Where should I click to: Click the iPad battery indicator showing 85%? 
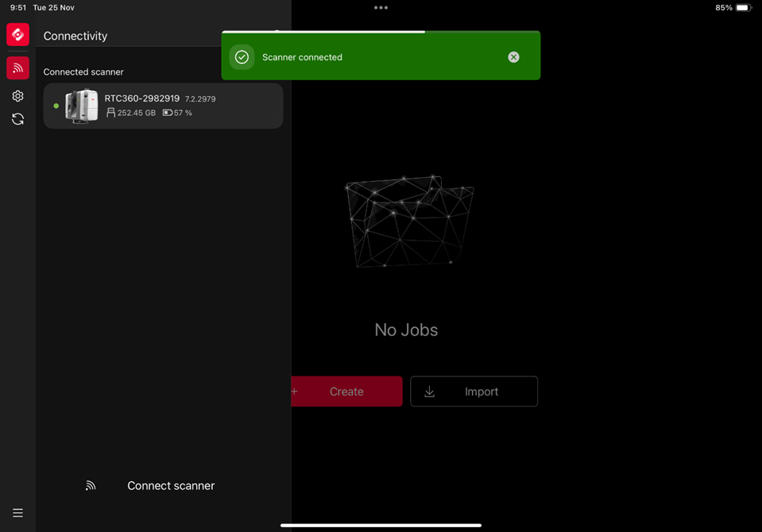(x=742, y=8)
